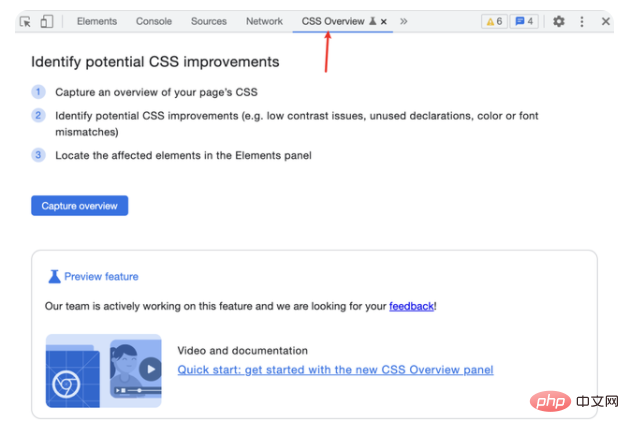
Task: Open the Sources tab
Action: pyautogui.click(x=209, y=21)
